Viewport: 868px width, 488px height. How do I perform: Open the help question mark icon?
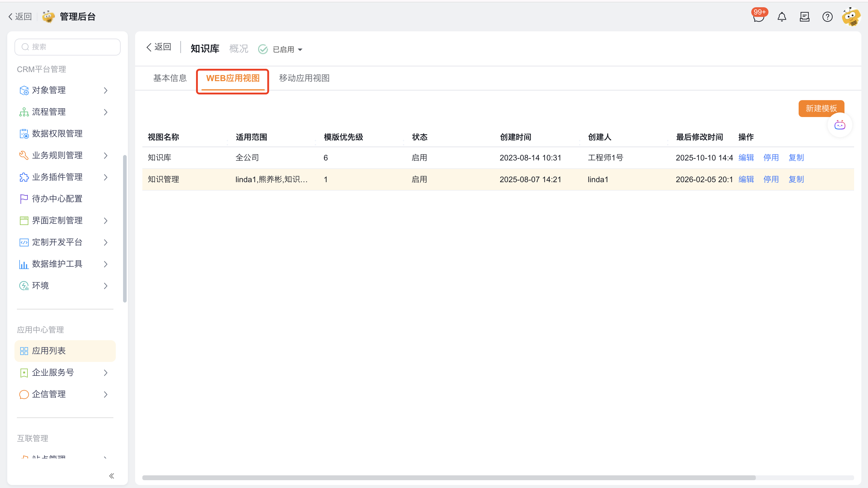click(827, 17)
